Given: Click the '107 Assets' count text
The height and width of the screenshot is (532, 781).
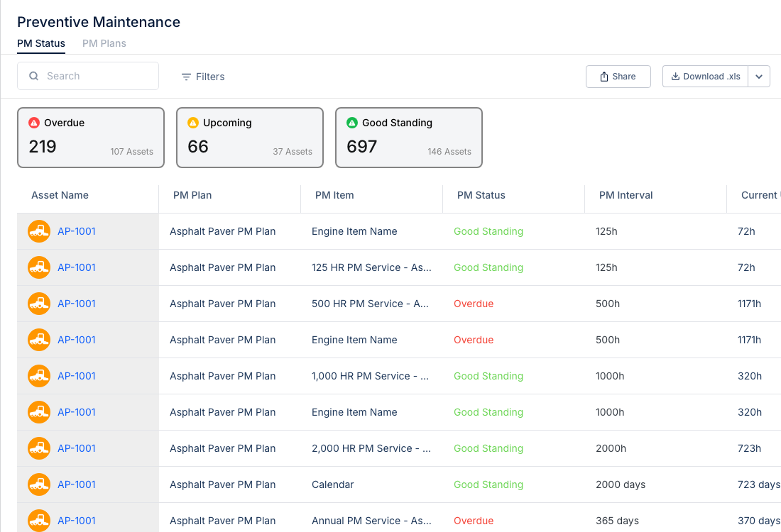Looking at the screenshot, I should tap(132, 151).
